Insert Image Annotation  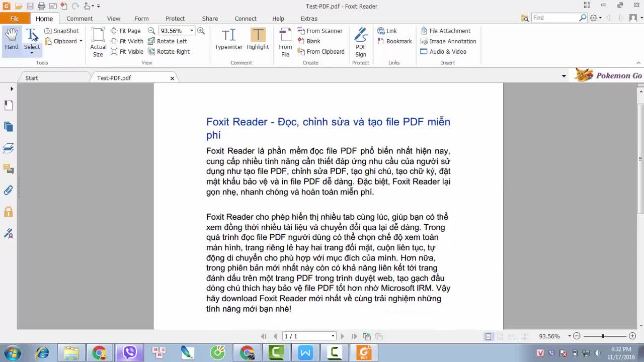(x=448, y=41)
